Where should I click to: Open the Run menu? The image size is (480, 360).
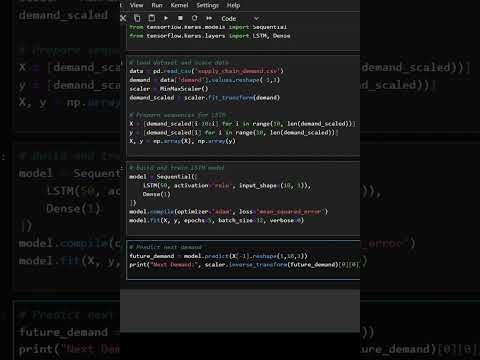[x=157, y=5]
